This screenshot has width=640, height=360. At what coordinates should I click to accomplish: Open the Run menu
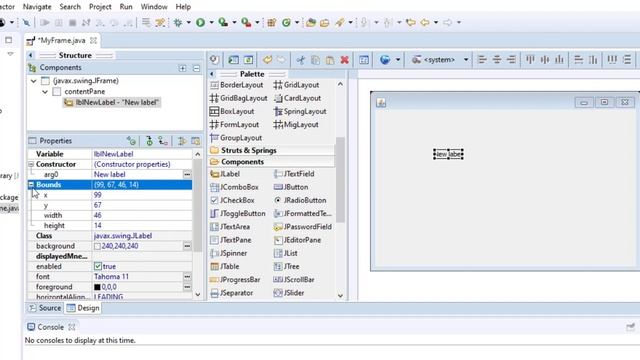click(126, 7)
